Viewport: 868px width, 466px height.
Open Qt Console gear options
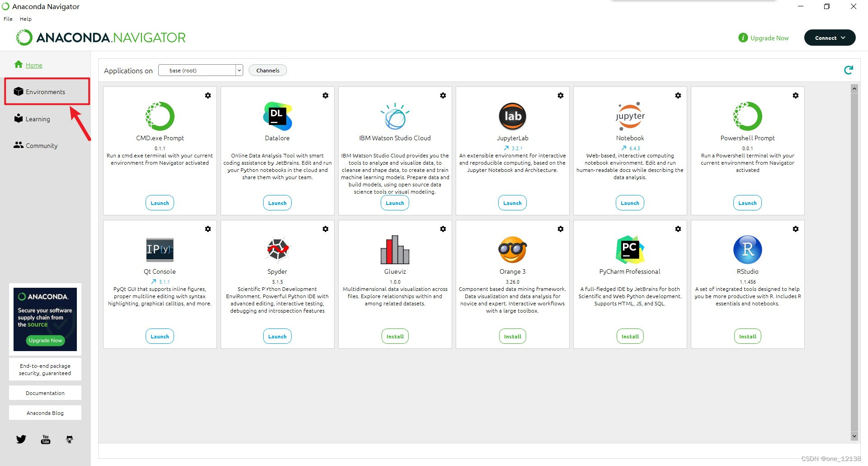click(x=208, y=229)
